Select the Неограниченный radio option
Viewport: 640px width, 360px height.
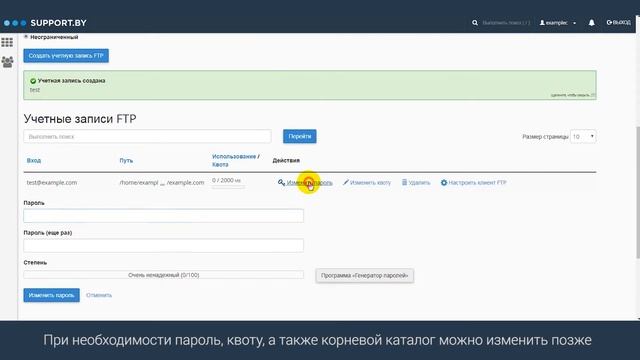click(x=26, y=37)
